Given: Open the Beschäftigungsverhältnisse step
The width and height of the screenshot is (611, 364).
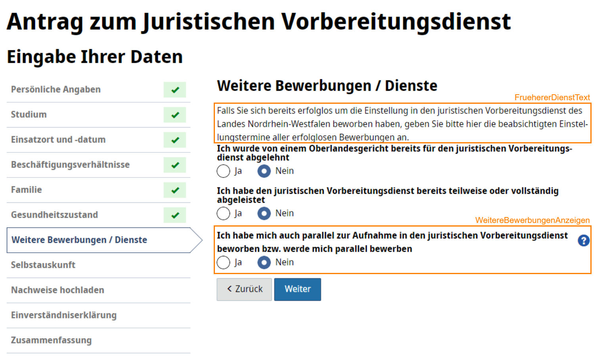Looking at the screenshot, I should coord(98,165).
